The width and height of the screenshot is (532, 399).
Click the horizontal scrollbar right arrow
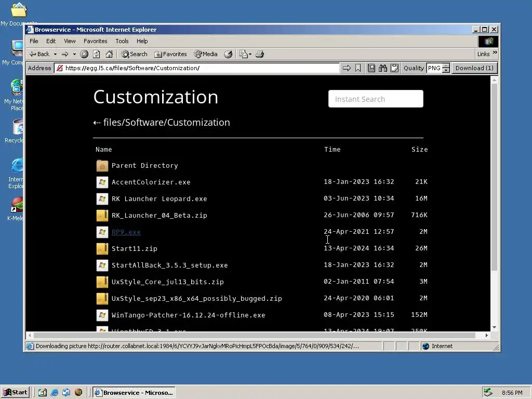(487, 335)
